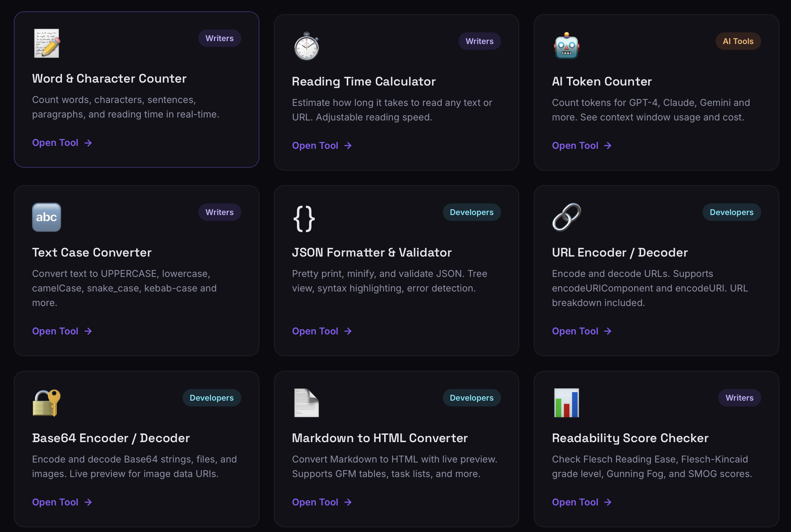
Task: Click the Readability Score Checker heading
Action: [x=630, y=438]
